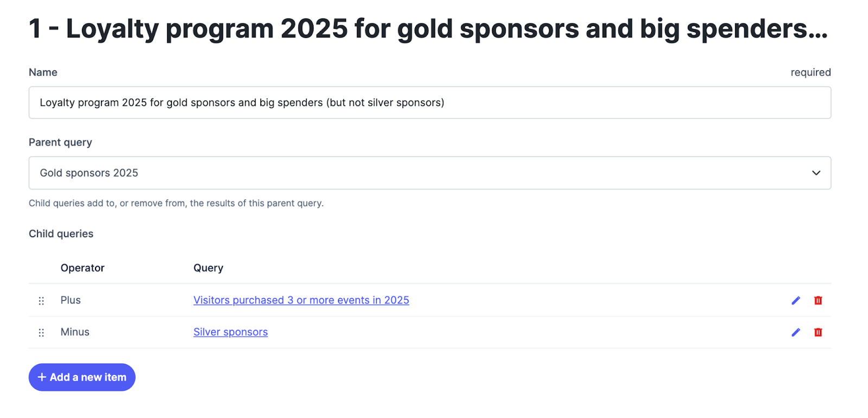Grab the drag handle of Plus row
This screenshot has width=868, height=418.
tap(41, 301)
